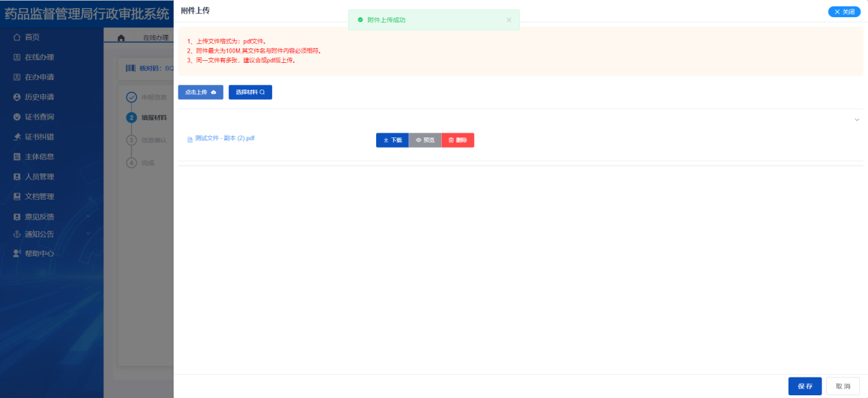Collapse the attachment section chevron
Image resolution: width=868 pixels, height=398 pixels.
pyautogui.click(x=856, y=120)
